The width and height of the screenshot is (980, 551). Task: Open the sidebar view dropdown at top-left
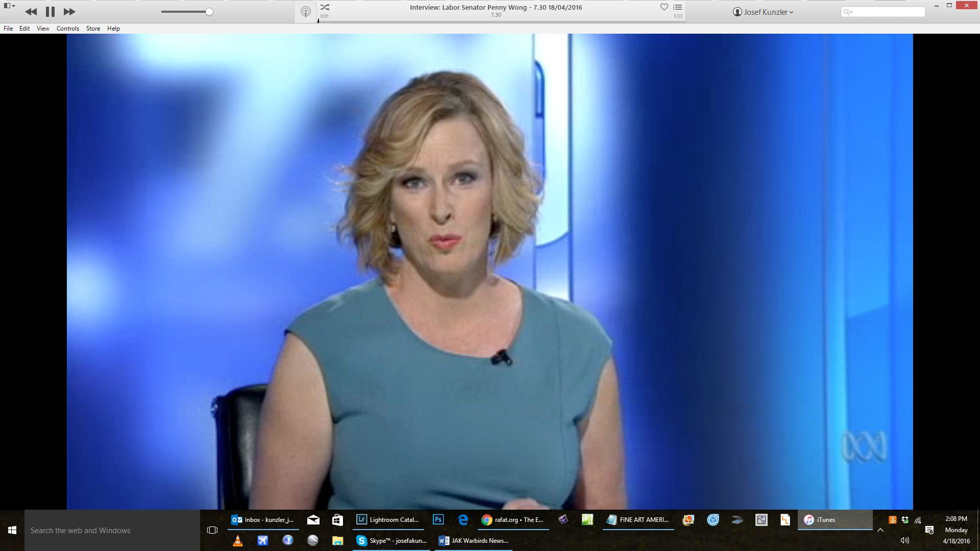click(9, 6)
